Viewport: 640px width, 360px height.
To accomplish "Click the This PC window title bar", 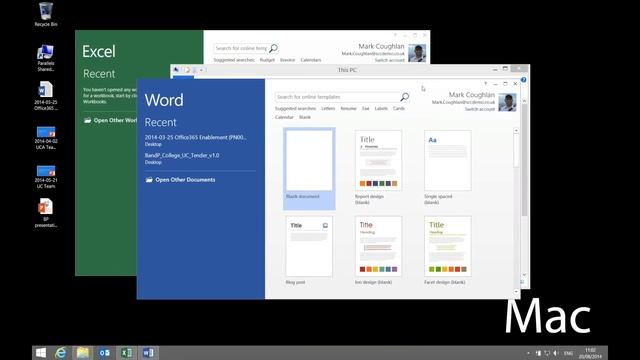I will coord(347,70).
